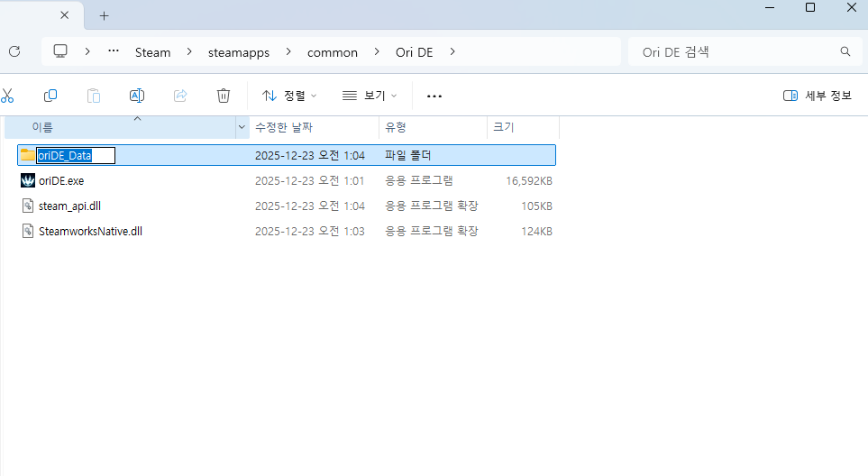Close the current Explorer tab
Image resolution: width=868 pixels, height=476 pixels.
pyautogui.click(x=64, y=15)
